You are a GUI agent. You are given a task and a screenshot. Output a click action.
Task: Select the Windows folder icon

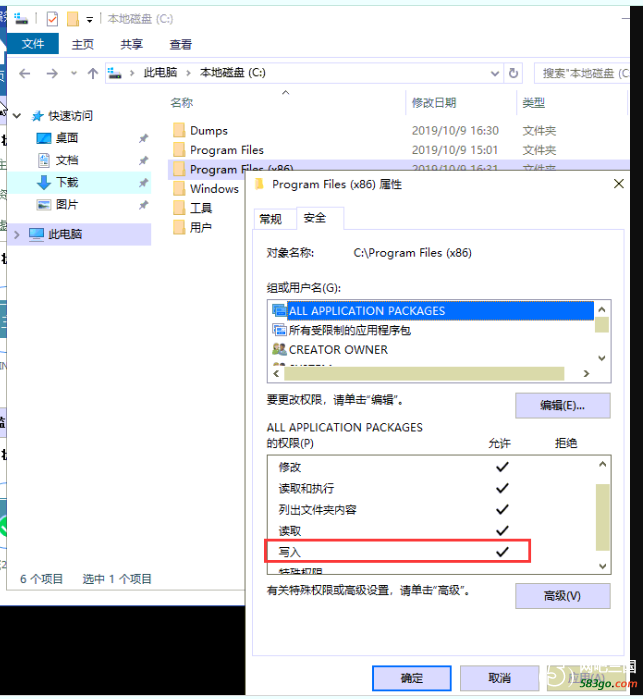pyautogui.click(x=180, y=189)
